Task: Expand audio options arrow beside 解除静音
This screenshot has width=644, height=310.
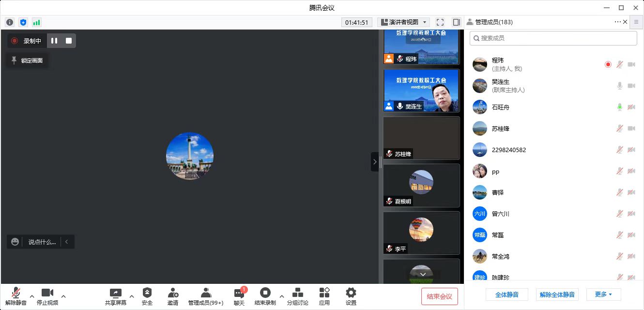Action: point(32,296)
